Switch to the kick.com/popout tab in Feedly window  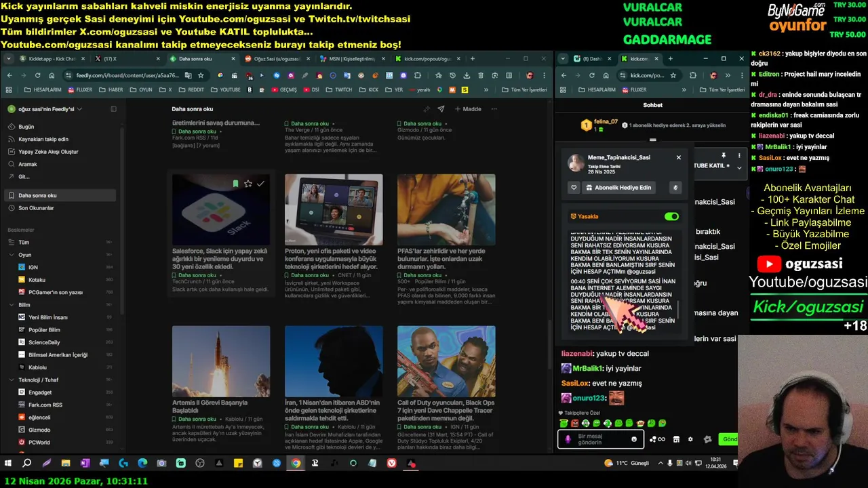tap(427, 59)
